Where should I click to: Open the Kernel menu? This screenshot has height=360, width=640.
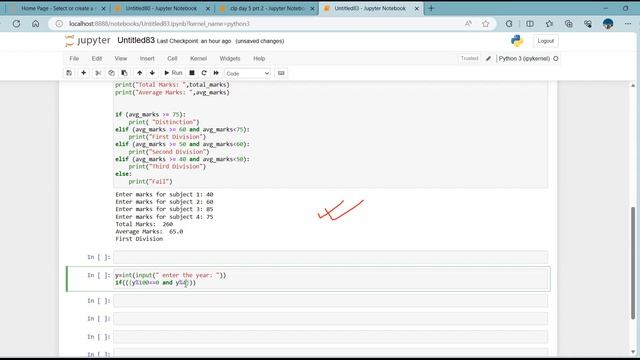click(x=198, y=58)
